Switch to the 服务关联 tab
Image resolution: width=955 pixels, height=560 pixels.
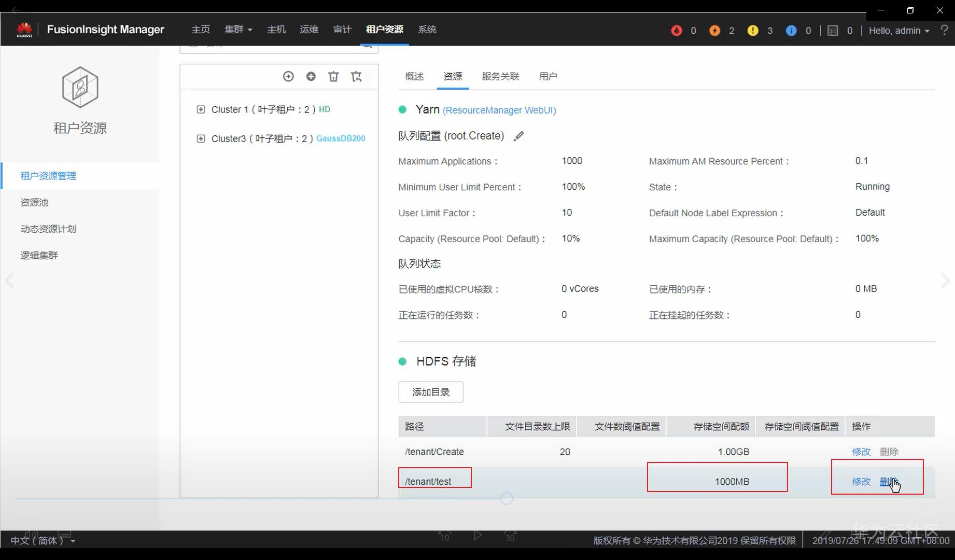[x=500, y=77]
